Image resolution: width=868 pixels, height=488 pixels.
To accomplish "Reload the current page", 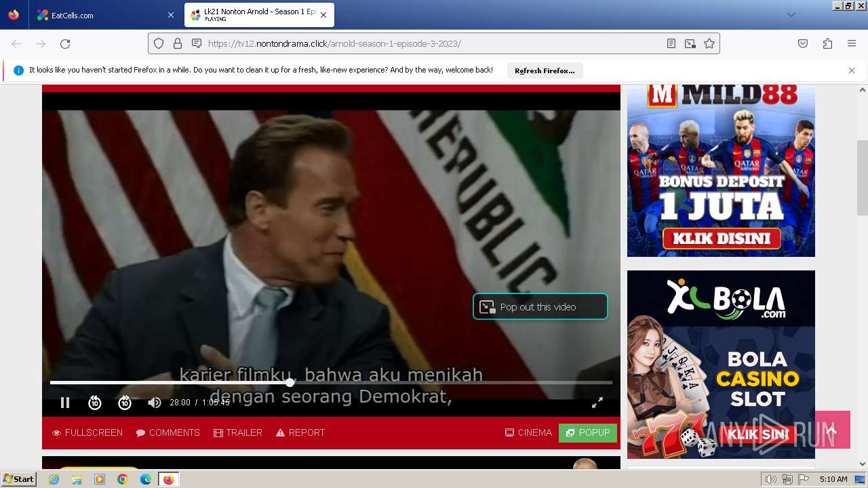I will click(65, 43).
